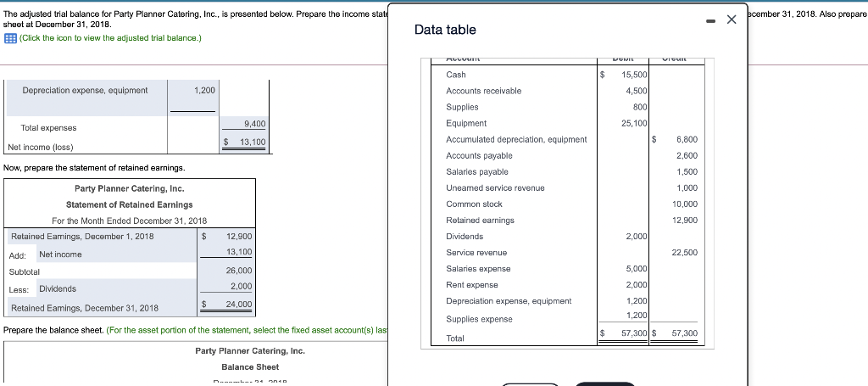The width and height of the screenshot is (868, 386).
Task: Click the 'Data table' dialog title
Action: (x=445, y=30)
